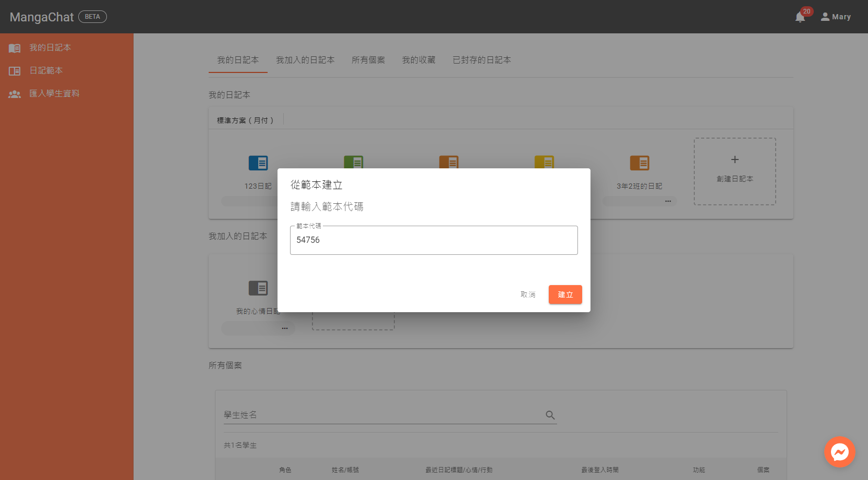Select the 已封存的日記本 tab
This screenshot has width=868, height=480.
click(481, 60)
